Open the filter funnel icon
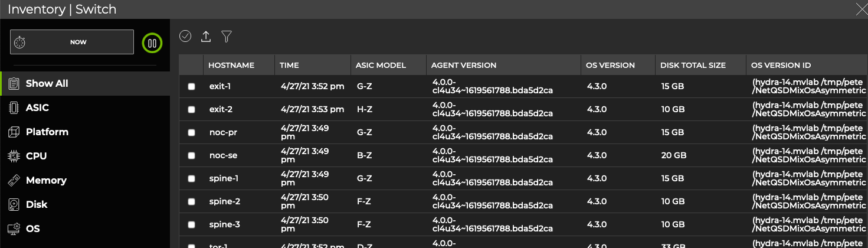This screenshot has width=868, height=248. pyautogui.click(x=227, y=37)
